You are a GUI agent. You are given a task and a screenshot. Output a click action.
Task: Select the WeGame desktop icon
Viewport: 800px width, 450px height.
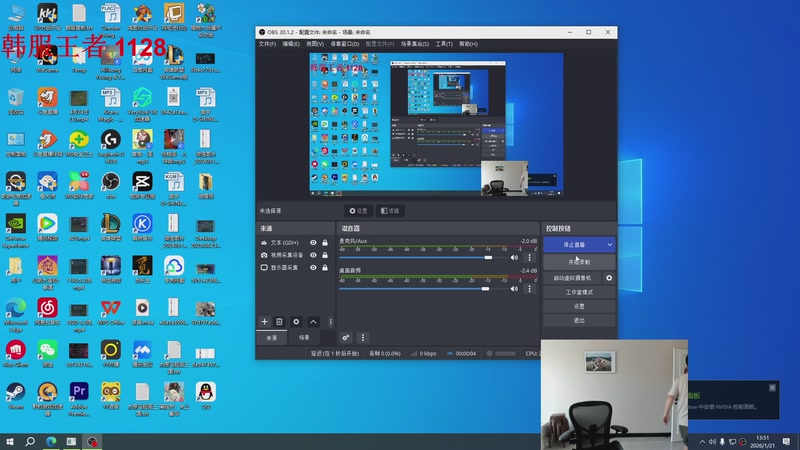tap(47, 59)
